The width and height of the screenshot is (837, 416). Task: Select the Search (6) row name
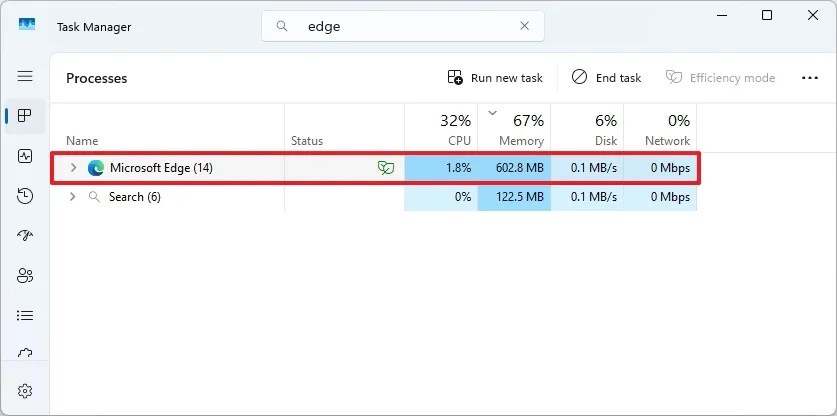click(135, 197)
